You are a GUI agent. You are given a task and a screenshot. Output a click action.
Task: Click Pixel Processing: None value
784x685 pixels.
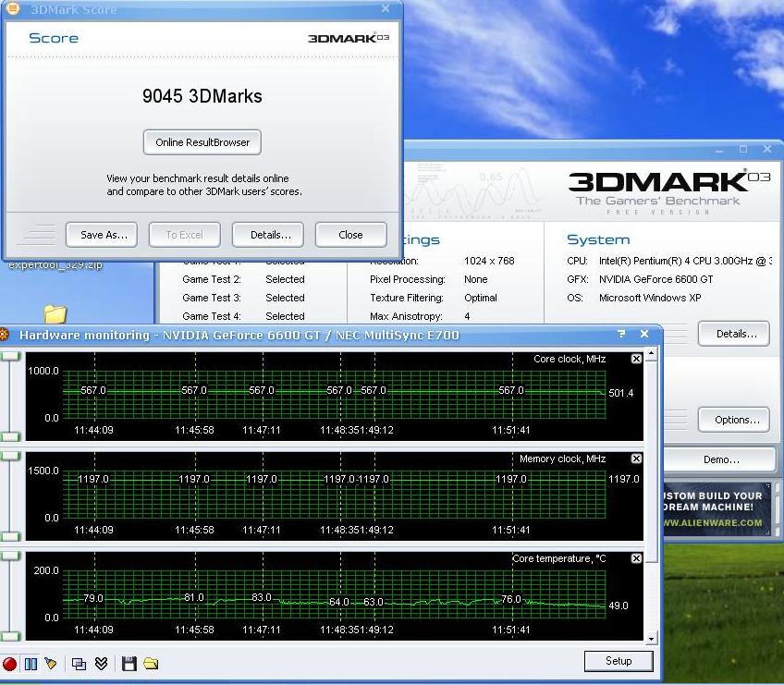pyautogui.click(x=475, y=279)
